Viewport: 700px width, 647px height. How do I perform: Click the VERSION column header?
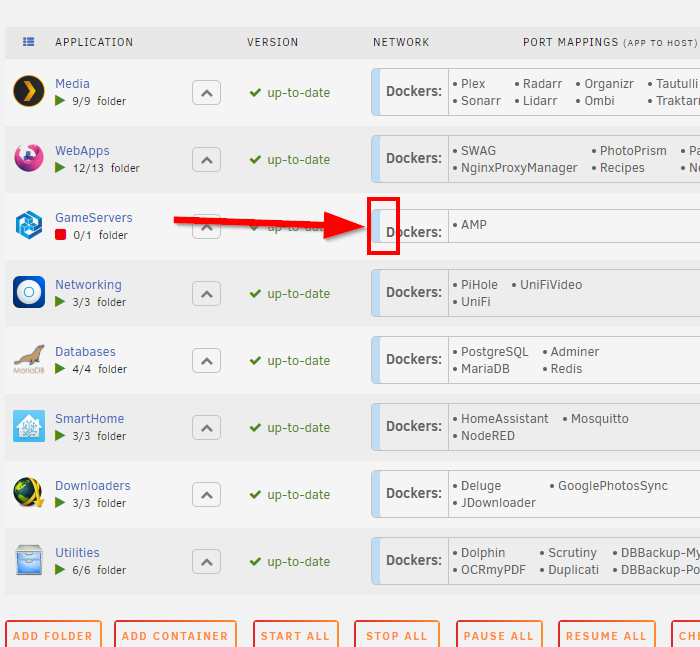click(x=273, y=42)
